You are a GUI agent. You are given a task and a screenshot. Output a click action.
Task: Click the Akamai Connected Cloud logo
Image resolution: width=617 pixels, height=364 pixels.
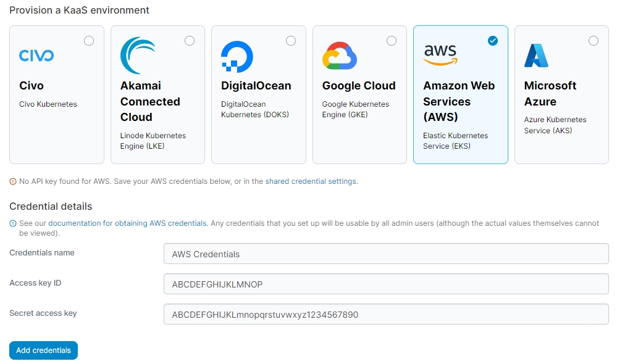138,56
